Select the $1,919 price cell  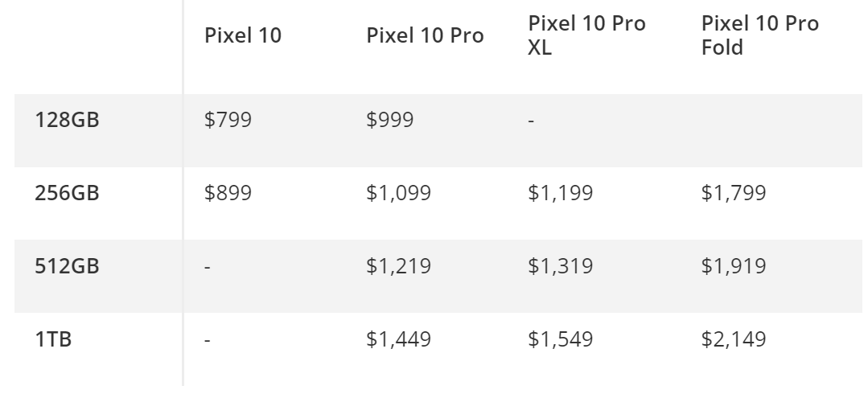pos(733,266)
